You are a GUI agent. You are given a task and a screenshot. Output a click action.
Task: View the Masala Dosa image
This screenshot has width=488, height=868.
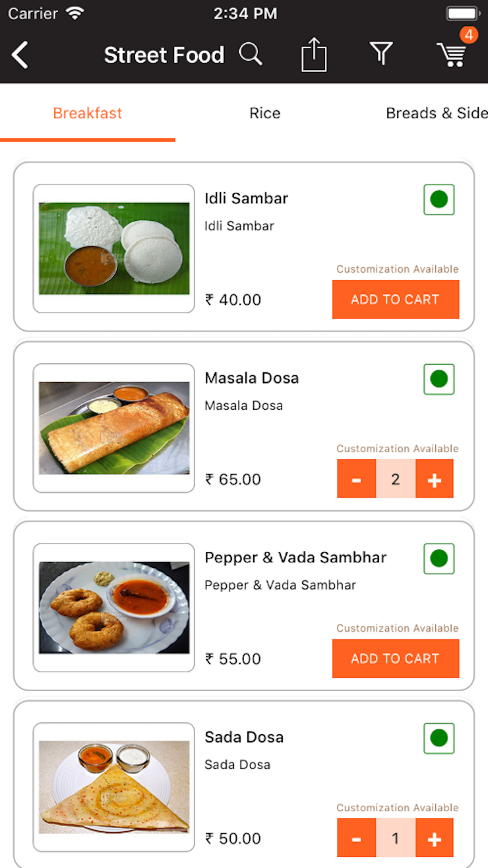point(114,428)
